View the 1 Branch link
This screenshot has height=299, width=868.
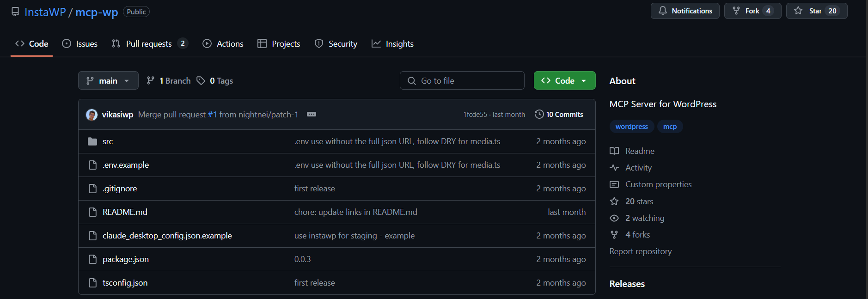[168, 81]
